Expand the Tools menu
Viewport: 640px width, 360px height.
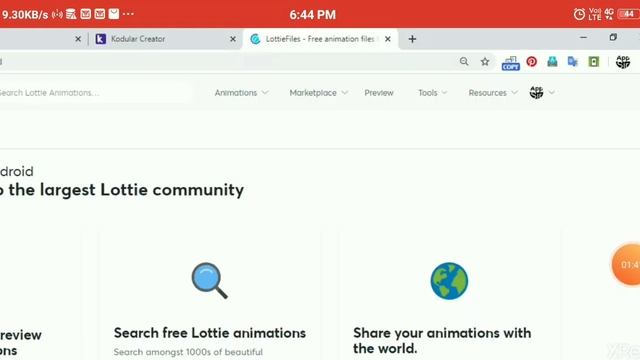[433, 93]
